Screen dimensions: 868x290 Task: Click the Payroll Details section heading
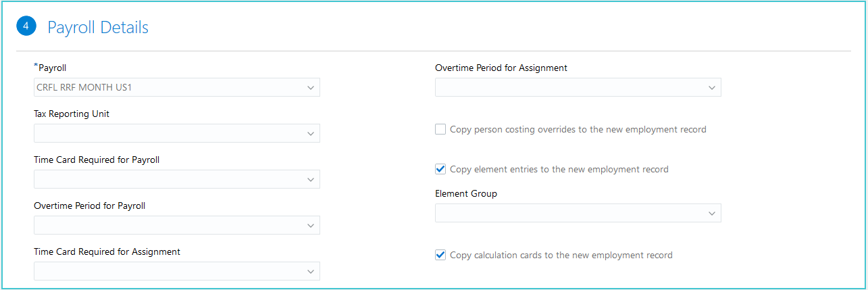point(98,28)
